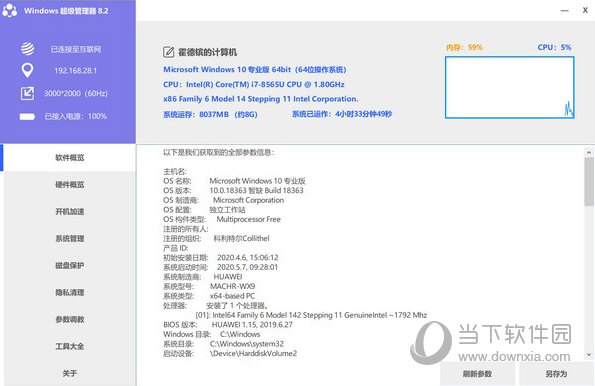Screen dimensions: 595x386
Task: Go to 系统管理 section
Action: pos(69,238)
